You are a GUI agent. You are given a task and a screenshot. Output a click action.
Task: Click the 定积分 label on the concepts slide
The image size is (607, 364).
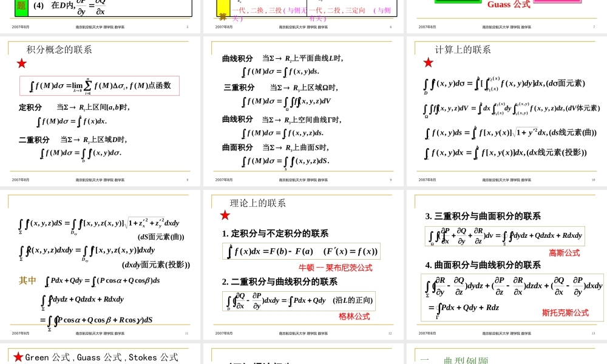pos(30,107)
